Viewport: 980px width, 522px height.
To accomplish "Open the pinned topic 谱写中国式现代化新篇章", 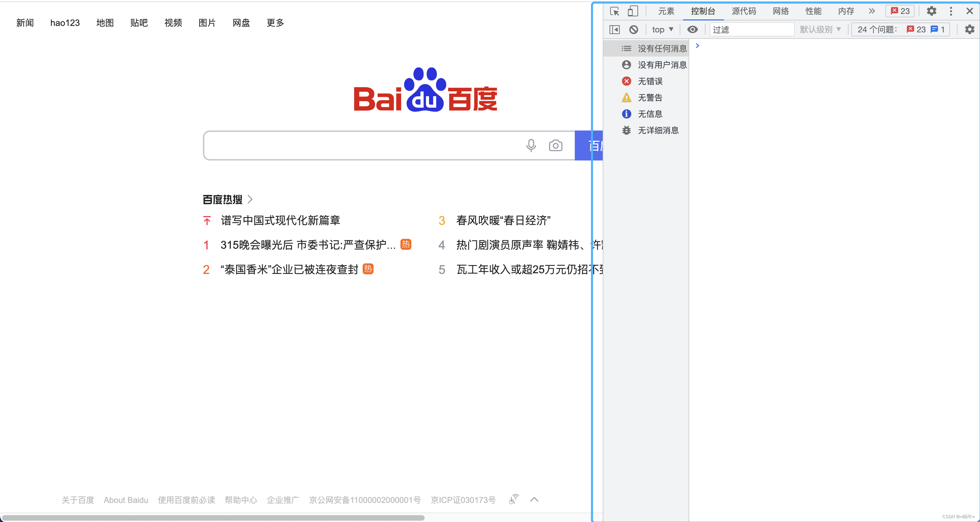I will 280,220.
